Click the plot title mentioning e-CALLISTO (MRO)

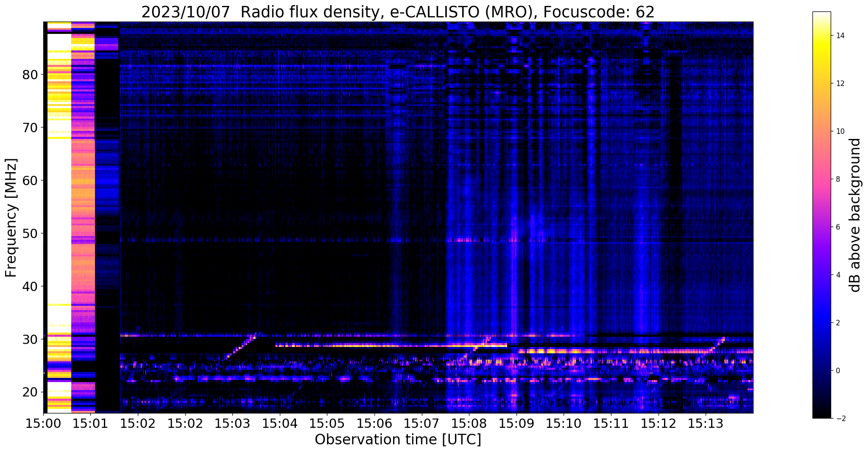[x=398, y=12]
